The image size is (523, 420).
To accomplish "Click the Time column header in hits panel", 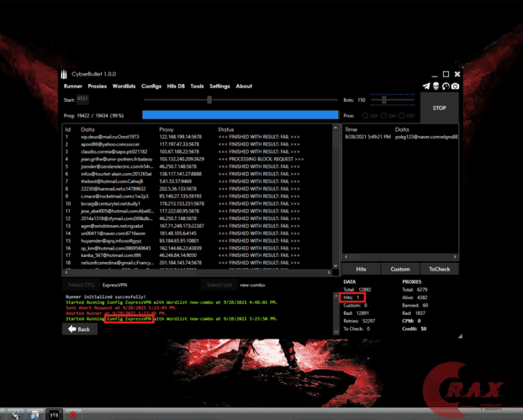I will pos(351,129).
